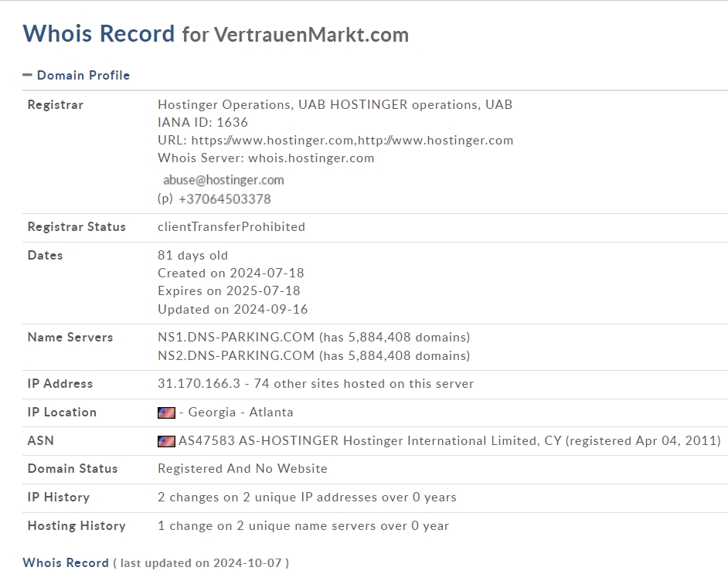Click the ASN row label
The image size is (728, 574).
[40, 441]
